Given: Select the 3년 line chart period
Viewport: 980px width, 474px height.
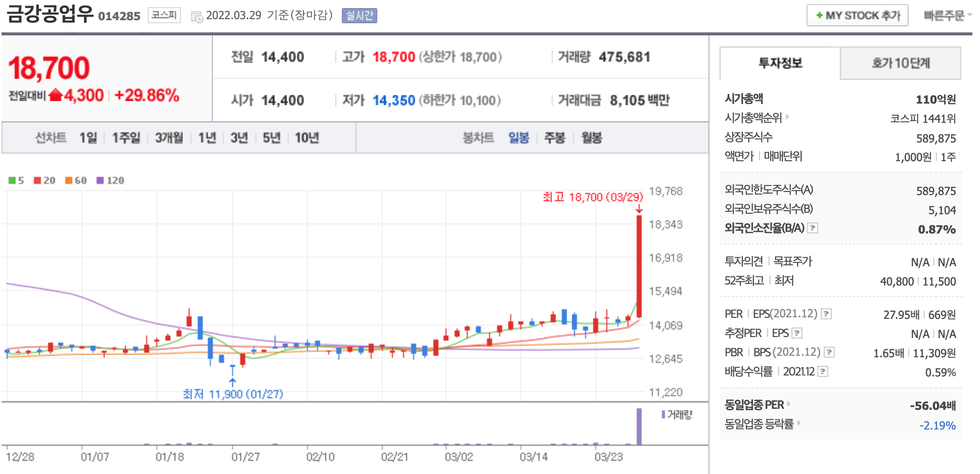Looking at the screenshot, I should (239, 137).
